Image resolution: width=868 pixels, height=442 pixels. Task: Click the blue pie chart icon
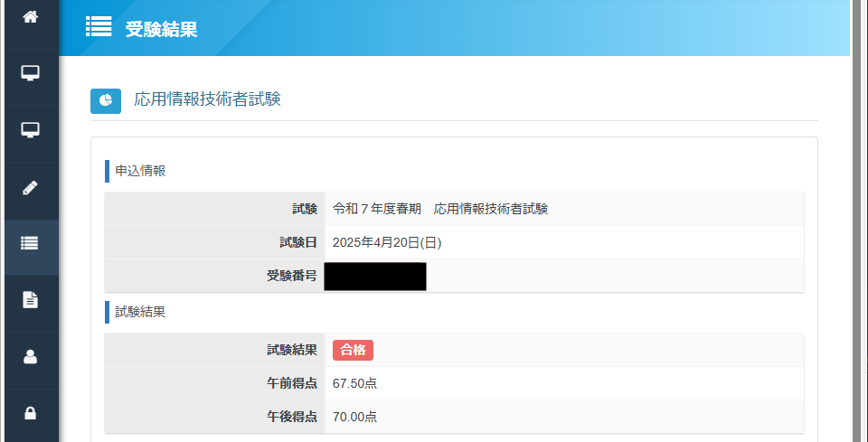coord(106,100)
